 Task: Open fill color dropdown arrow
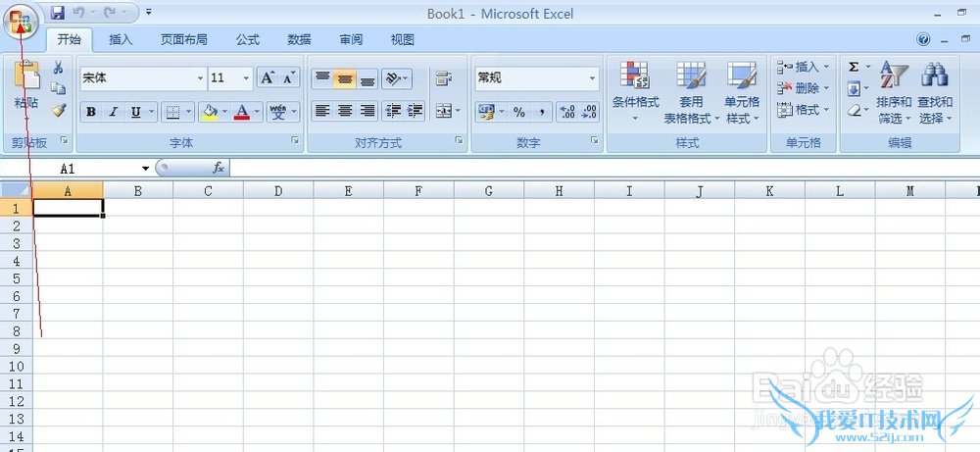coord(224,112)
